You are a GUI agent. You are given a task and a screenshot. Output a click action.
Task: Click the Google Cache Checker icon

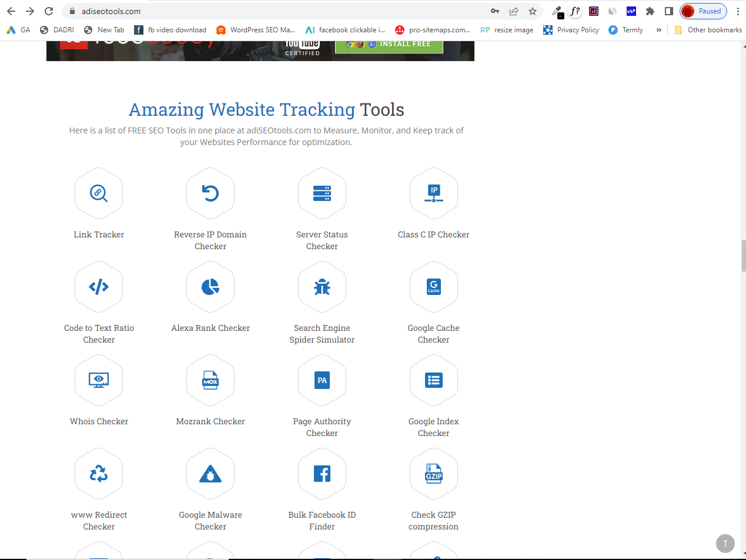(x=434, y=287)
